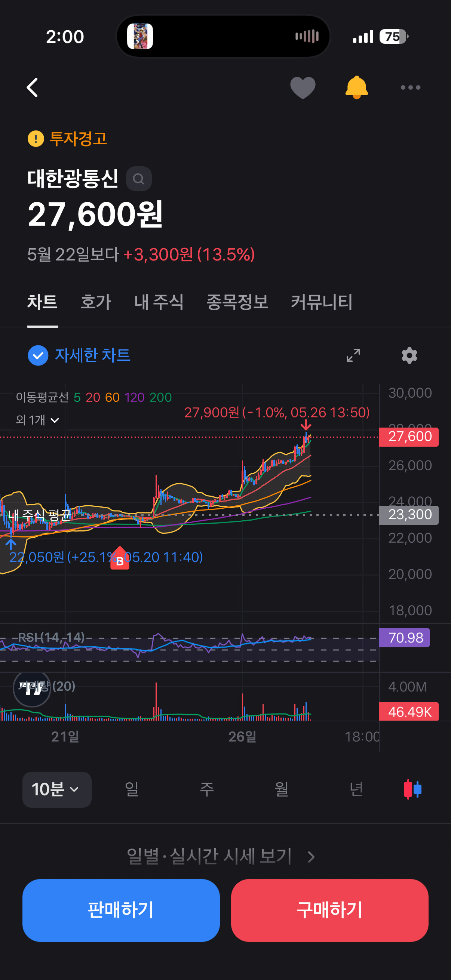Tap the battery indicator in status bar
Screen dimensions: 451x980
393,37
